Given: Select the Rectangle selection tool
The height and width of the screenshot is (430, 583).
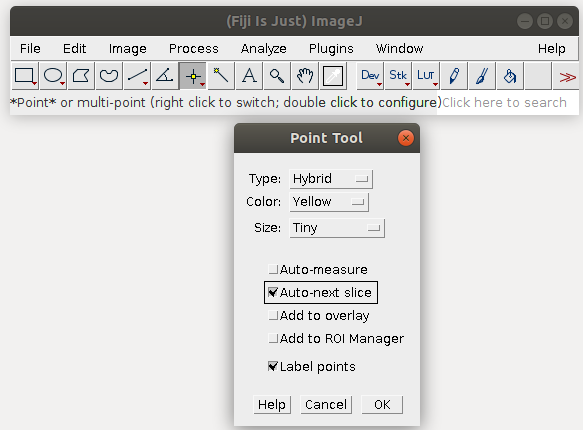Looking at the screenshot, I should pos(25,76).
